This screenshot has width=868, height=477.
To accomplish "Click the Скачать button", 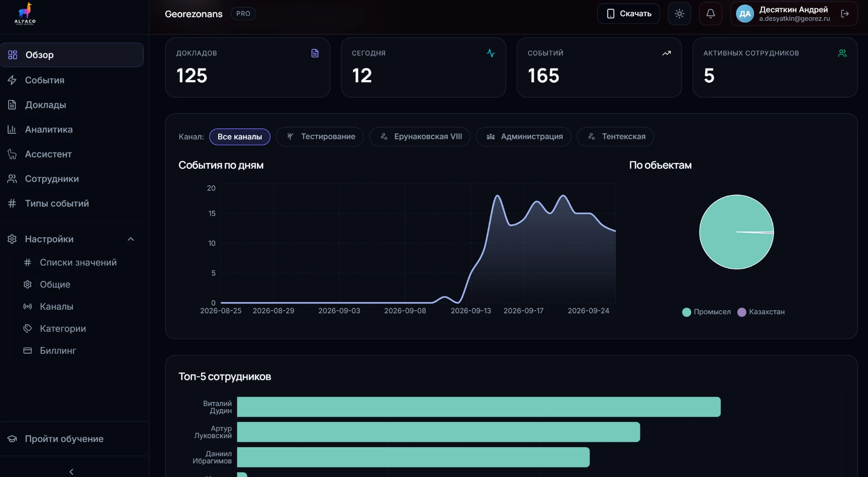I will coord(628,14).
